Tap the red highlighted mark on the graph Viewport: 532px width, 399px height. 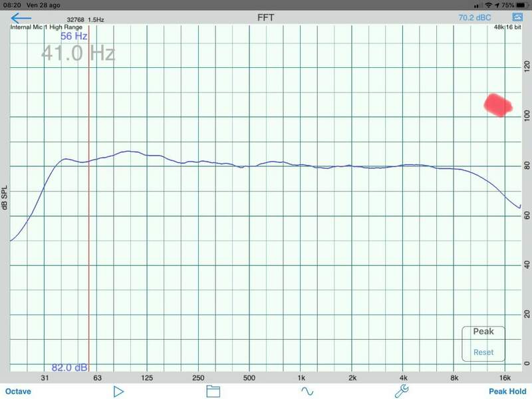[499, 105]
